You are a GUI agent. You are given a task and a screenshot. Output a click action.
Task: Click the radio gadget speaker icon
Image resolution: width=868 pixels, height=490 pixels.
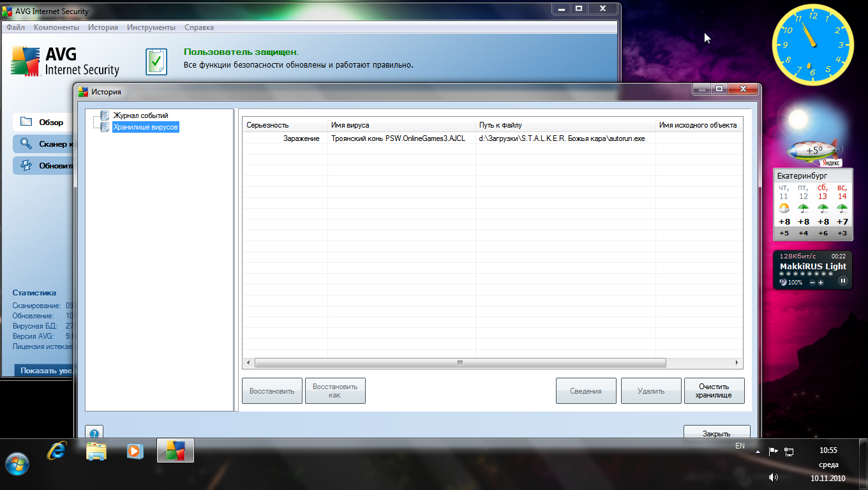[783, 282]
